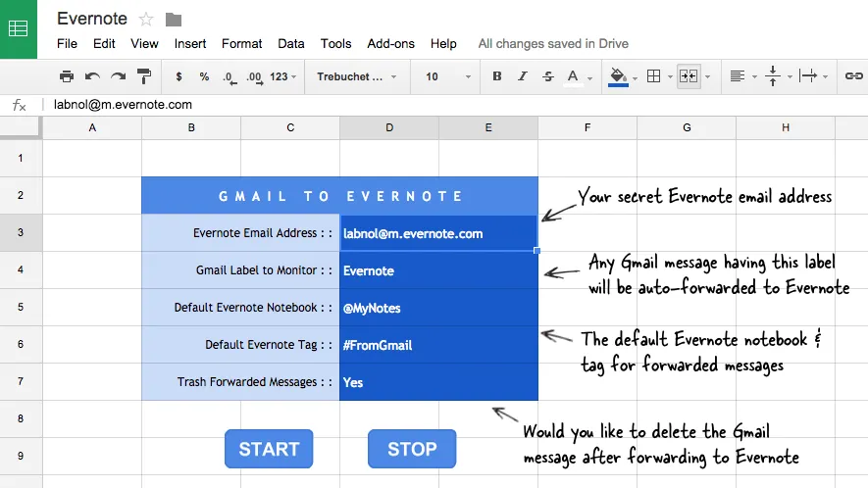Screen dimensions: 868x488
Task: Select cell with labnol@m.evernote.com
Action: pyautogui.click(x=438, y=233)
